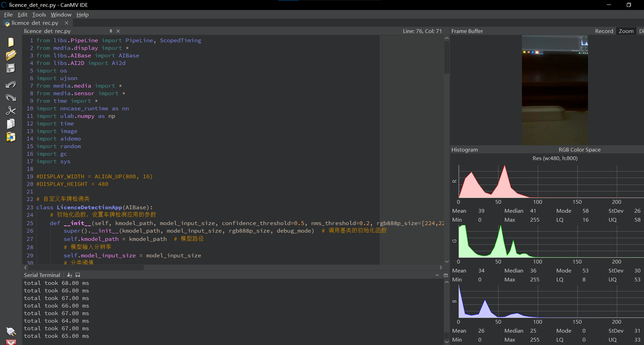Click the Open File folder icon
The image size is (644, 345).
(x=11, y=55)
